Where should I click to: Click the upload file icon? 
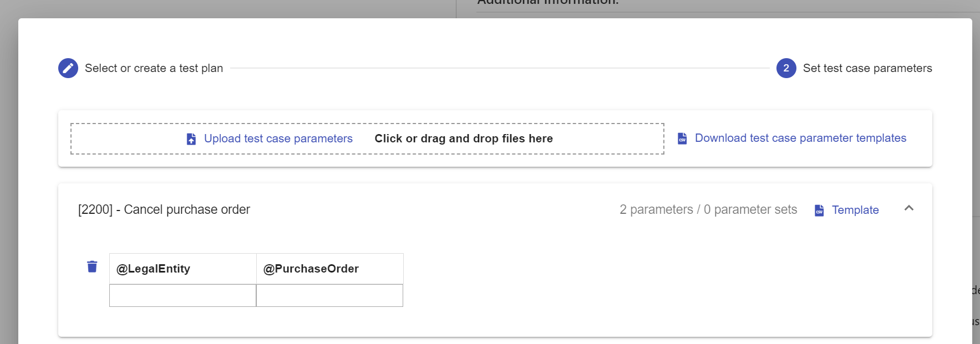pyautogui.click(x=191, y=138)
